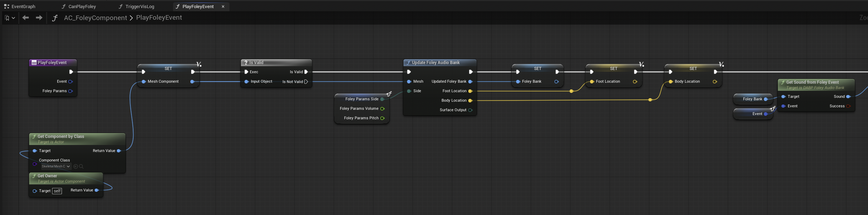868x215 pixels.
Task: Click the Foley Params Side output pin
Action: coord(382,99)
